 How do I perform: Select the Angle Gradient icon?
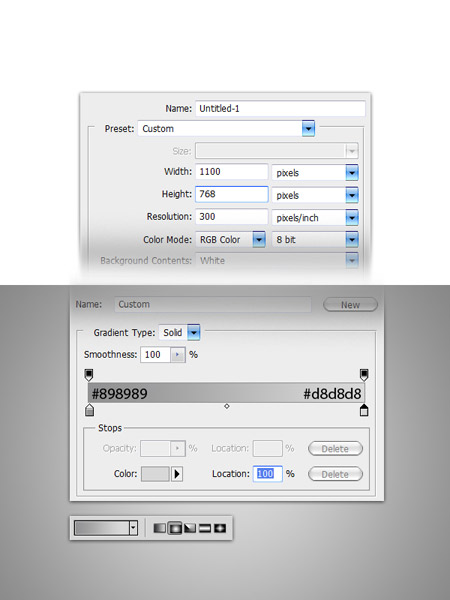(x=190, y=528)
